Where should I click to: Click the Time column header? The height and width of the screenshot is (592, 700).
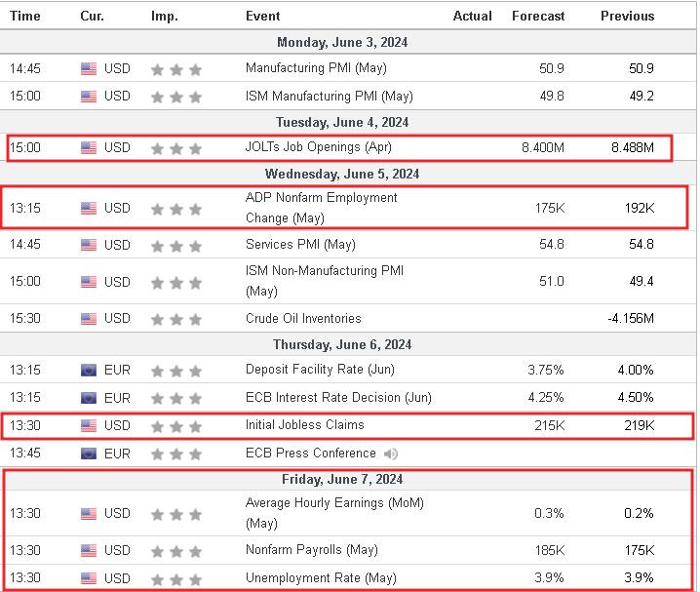(25, 16)
